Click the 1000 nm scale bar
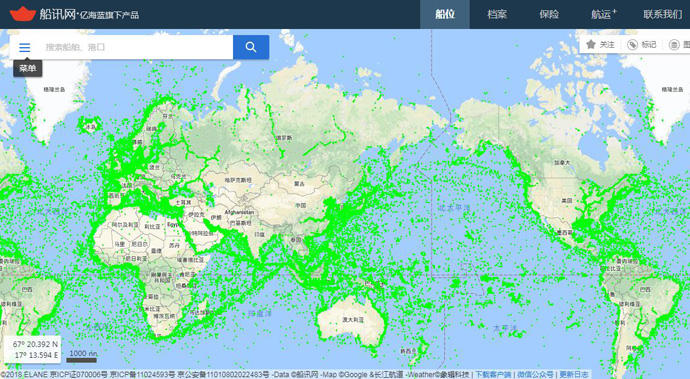The width and height of the screenshot is (690, 379). click(x=82, y=357)
